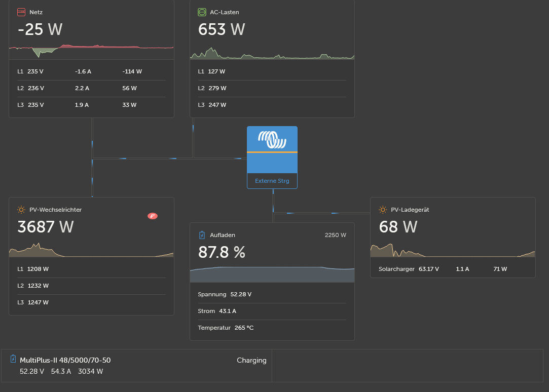Click the 87.8 % battery reading
The image size is (549, 392).
point(222,252)
